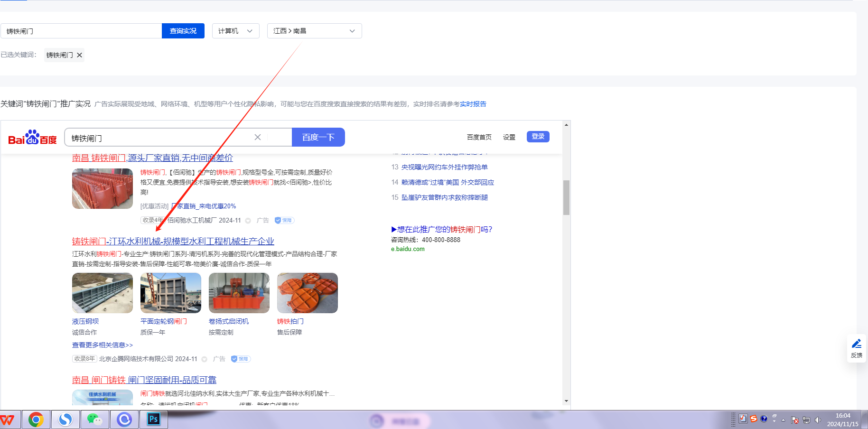Open the device dropdown showing 计算机
868x429 pixels.
click(x=236, y=31)
